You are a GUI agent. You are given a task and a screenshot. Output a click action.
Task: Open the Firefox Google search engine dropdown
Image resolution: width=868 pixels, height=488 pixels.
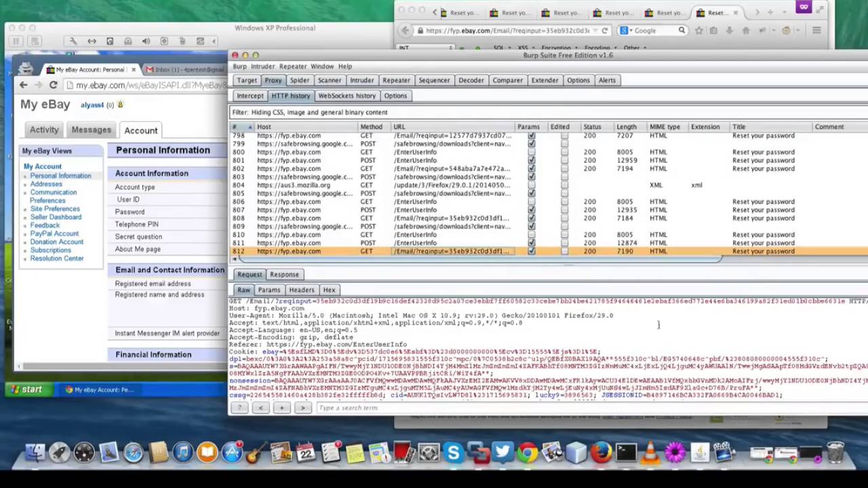click(x=625, y=30)
